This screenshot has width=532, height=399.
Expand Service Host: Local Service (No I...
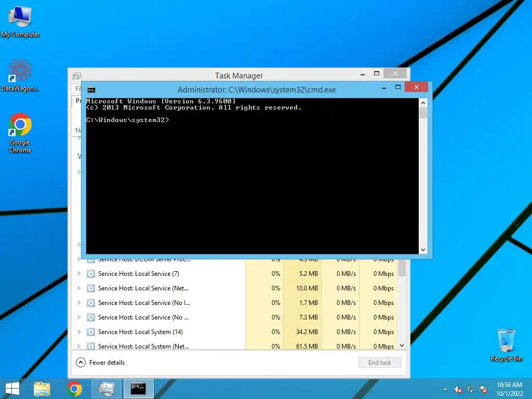click(79, 303)
